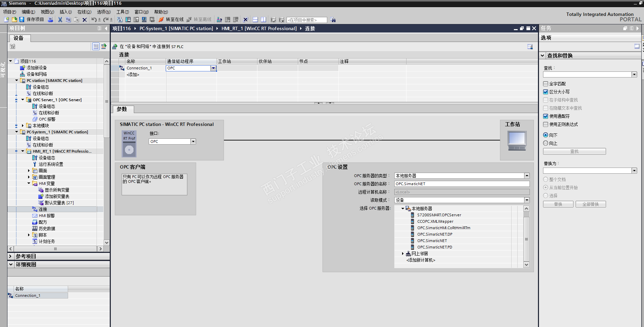Select the 向下 radio button
This screenshot has width=644, height=327.
pos(545,135)
